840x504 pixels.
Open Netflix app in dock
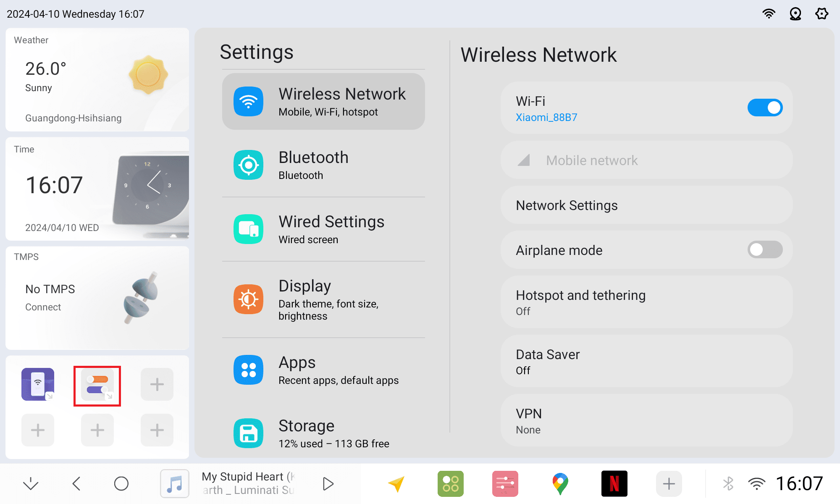tap(614, 484)
